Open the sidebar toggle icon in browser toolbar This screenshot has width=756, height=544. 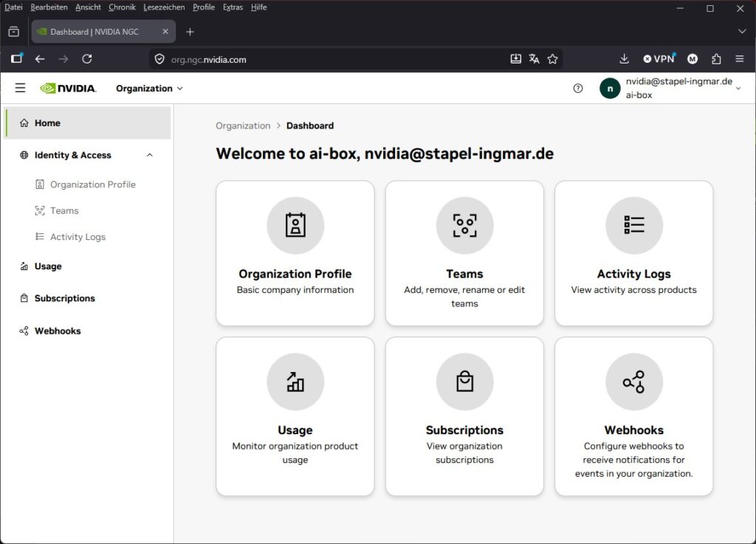tap(17, 58)
